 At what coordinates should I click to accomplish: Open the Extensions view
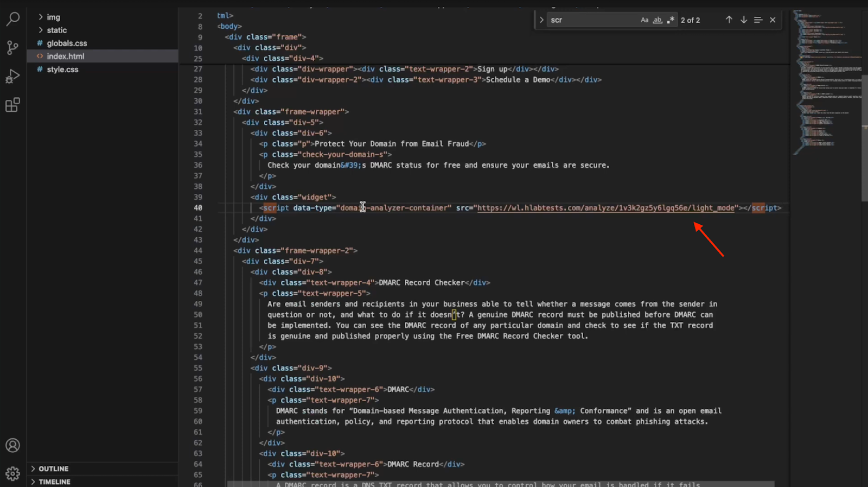click(x=12, y=105)
